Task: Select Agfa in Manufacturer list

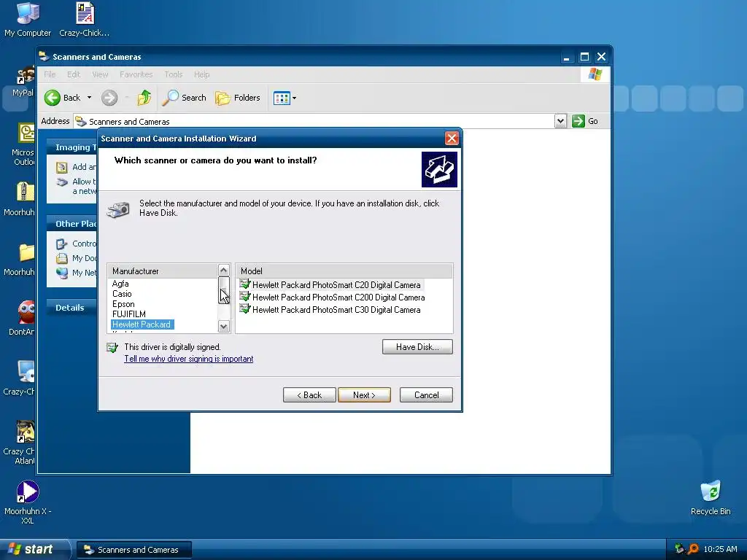Action: 120,284
